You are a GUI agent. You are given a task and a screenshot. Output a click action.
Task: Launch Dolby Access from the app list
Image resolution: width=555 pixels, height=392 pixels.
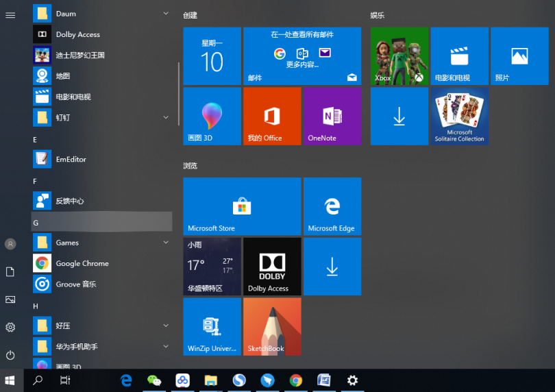tap(102, 34)
